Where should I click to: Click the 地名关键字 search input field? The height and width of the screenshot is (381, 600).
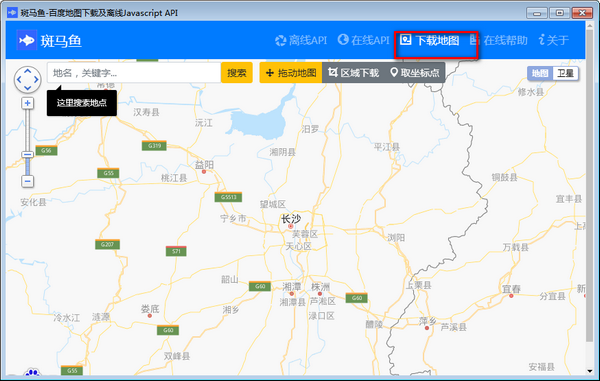tap(134, 73)
